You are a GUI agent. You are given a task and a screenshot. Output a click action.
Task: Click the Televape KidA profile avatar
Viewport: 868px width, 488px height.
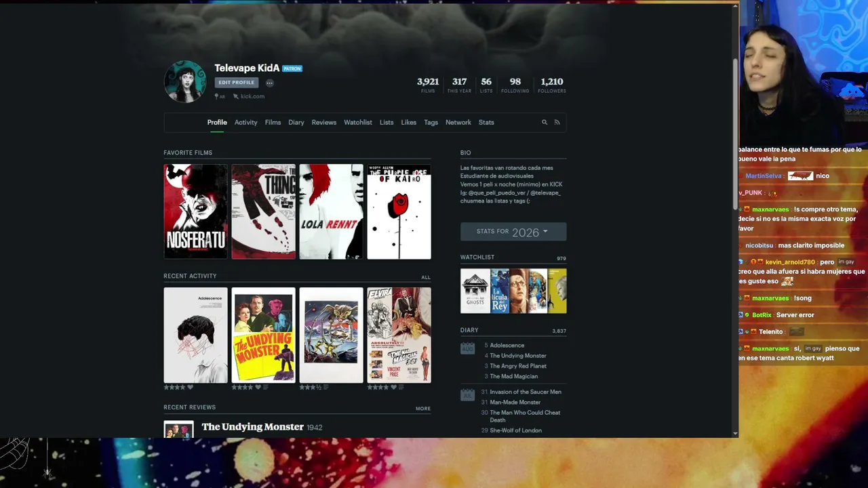[x=185, y=81]
